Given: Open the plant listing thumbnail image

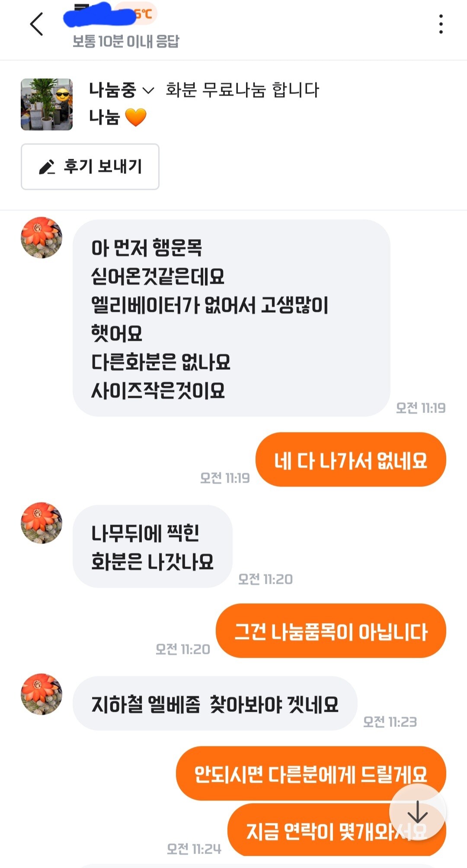Looking at the screenshot, I should coord(47,104).
